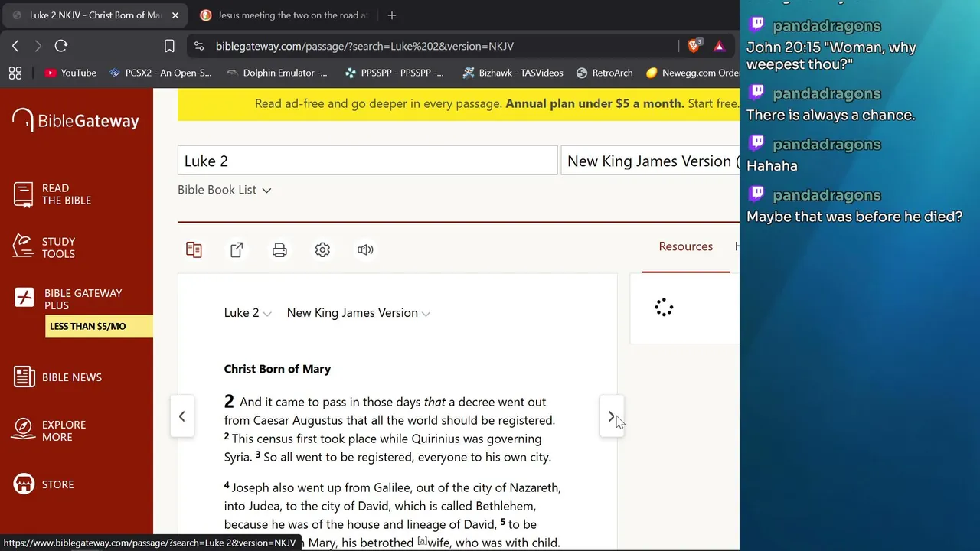Click pandadragons name above 'Hahaha'
This screenshot has width=980, height=551.
coord(827,145)
